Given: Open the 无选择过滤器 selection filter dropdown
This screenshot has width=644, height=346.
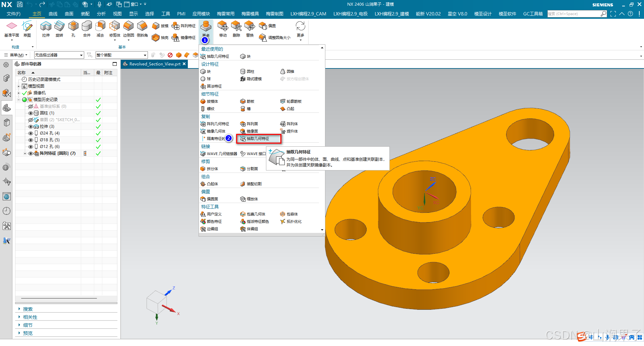Looking at the screenshot, I should 59,55.
